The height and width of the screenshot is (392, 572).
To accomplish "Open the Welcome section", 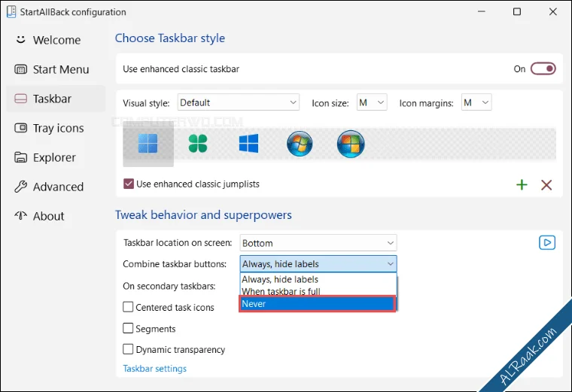I will coord(56,40).
